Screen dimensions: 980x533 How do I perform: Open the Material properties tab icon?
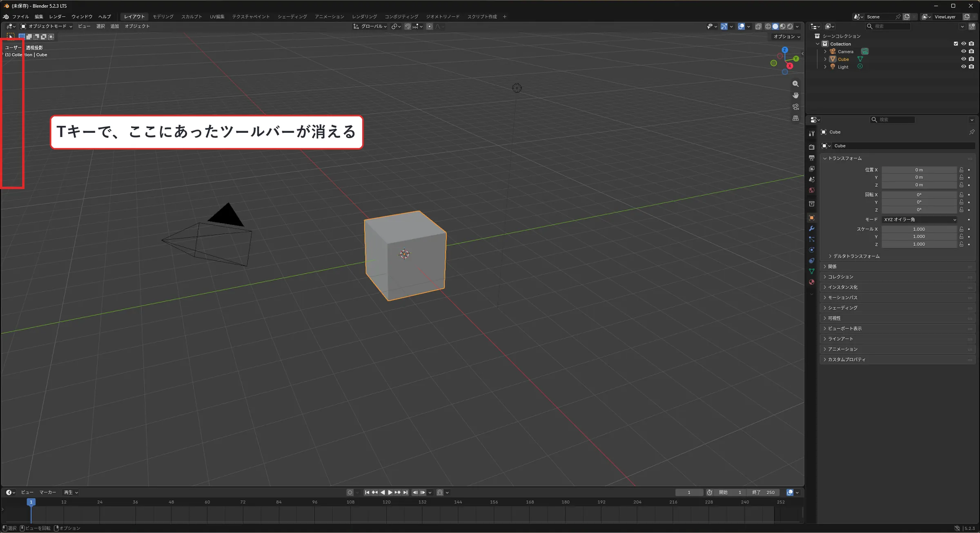812,282
